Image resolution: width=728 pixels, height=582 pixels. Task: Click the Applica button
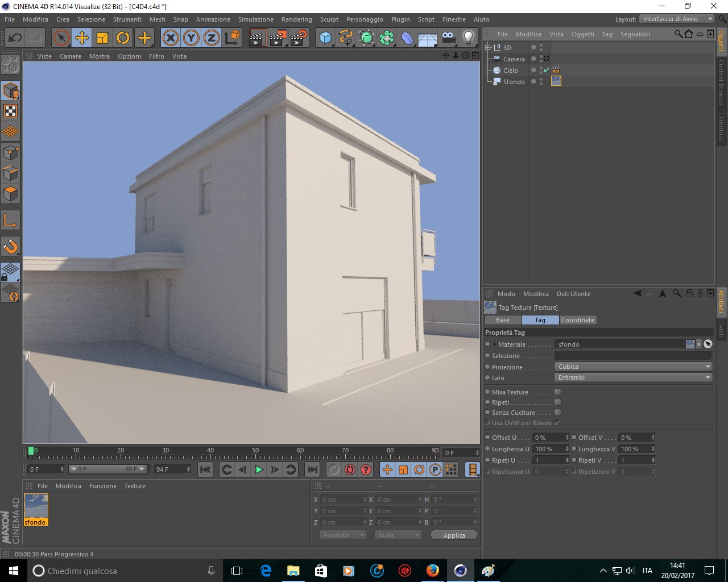454,535
